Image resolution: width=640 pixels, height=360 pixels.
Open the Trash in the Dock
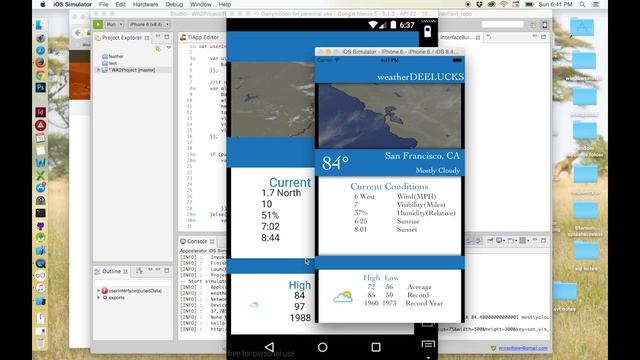pyautogui.click(x=40, y=343)
